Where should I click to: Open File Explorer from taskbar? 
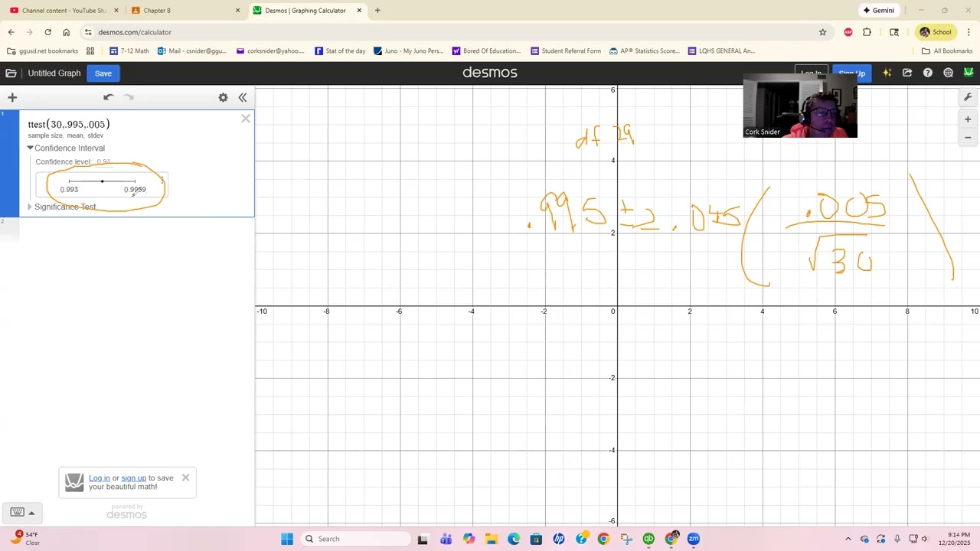(x=491, y=539)
